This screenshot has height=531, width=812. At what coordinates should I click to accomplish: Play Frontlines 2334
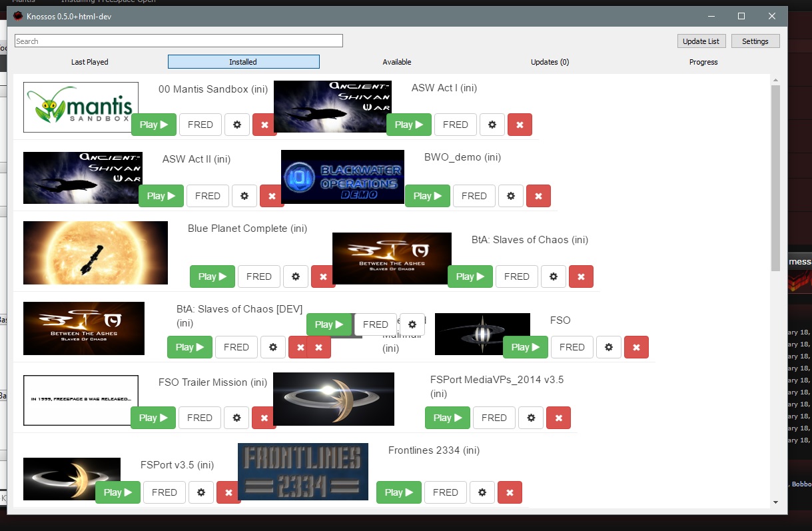pos(399,492)
